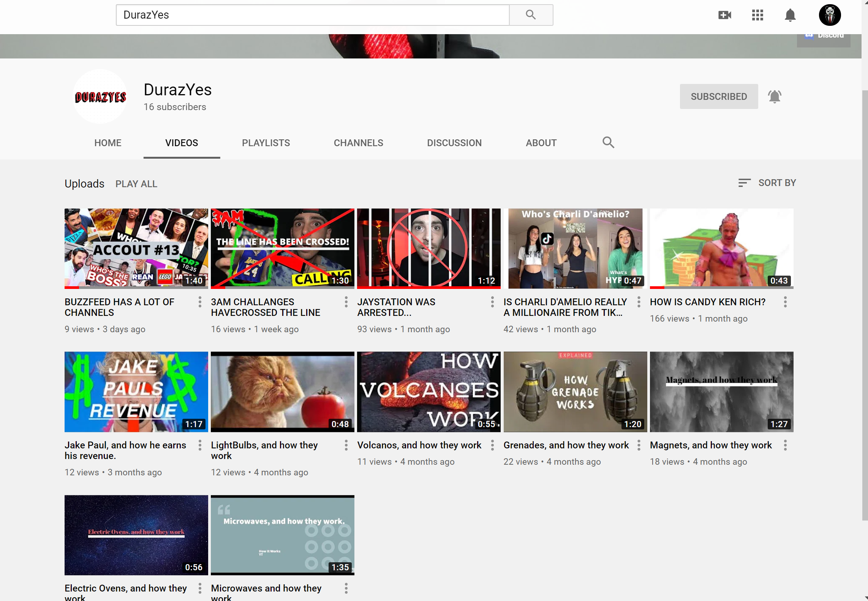Open options menu for Volcanos video
This screenshot has height=601, width=868.
click(x=492, y=445)
